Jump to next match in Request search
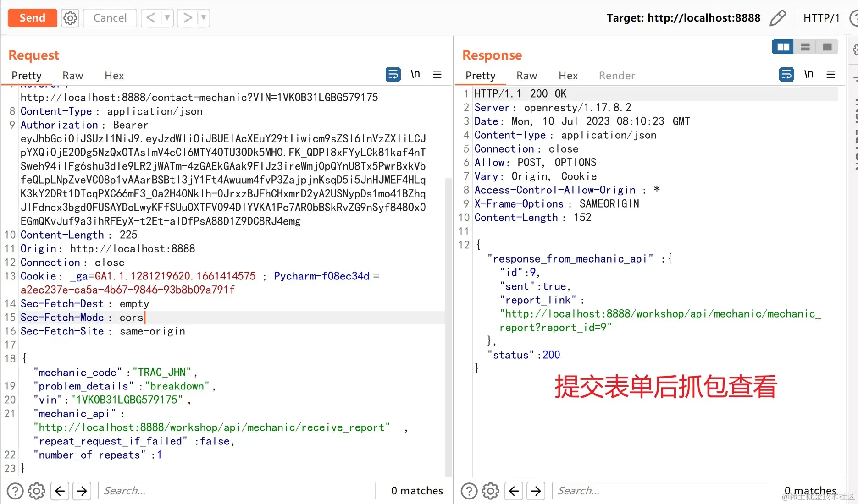Screen dimensions: 858x504 click(x=82, y=491)
